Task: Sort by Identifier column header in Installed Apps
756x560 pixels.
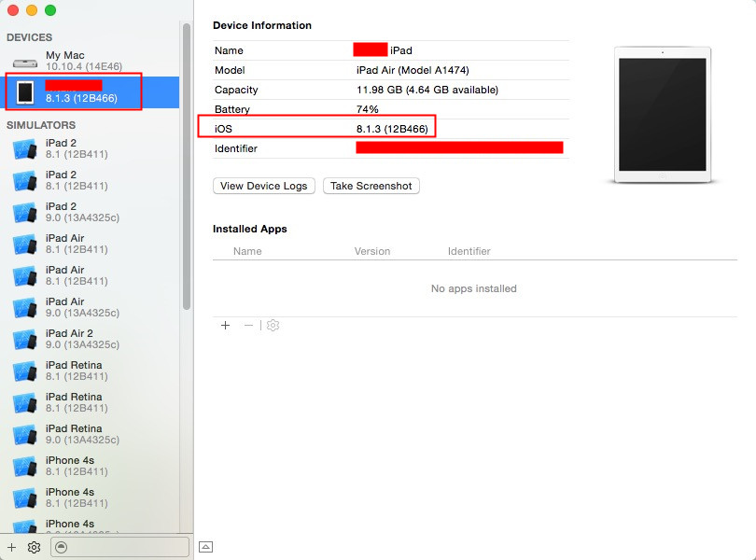Action: (x=469, y=251)
